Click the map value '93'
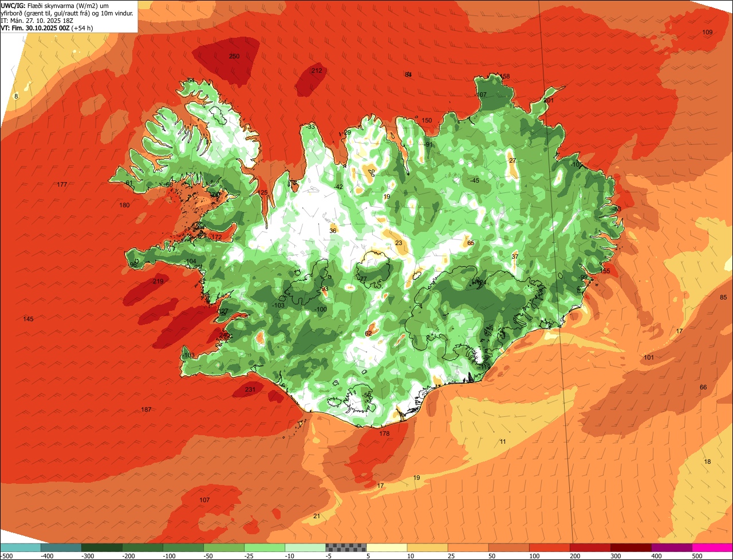733x560 pixels. (x=325, y=289)
